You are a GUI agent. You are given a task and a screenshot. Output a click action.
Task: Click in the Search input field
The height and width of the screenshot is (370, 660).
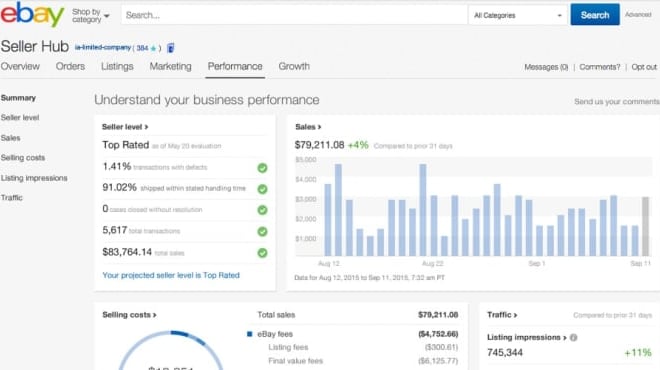coord(294,16)
